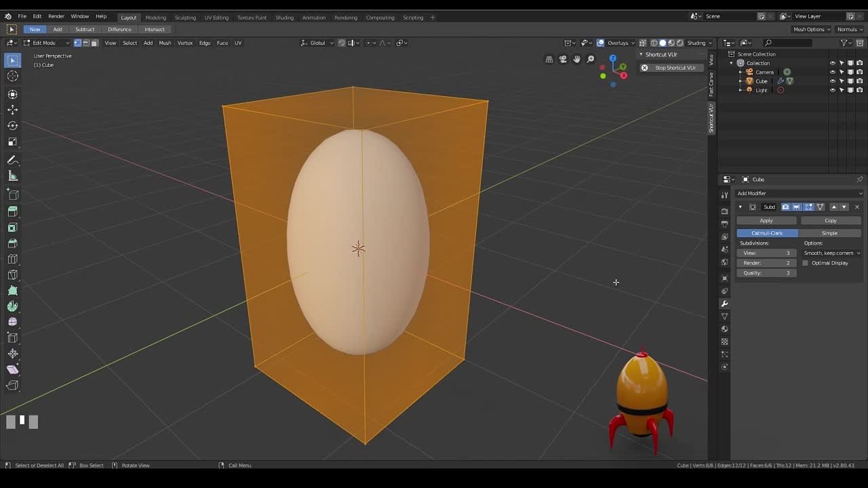The width and height of the screenshot is (868, 488).
Task: Select the Move tool in the toolbar
Action: (12, 110)
